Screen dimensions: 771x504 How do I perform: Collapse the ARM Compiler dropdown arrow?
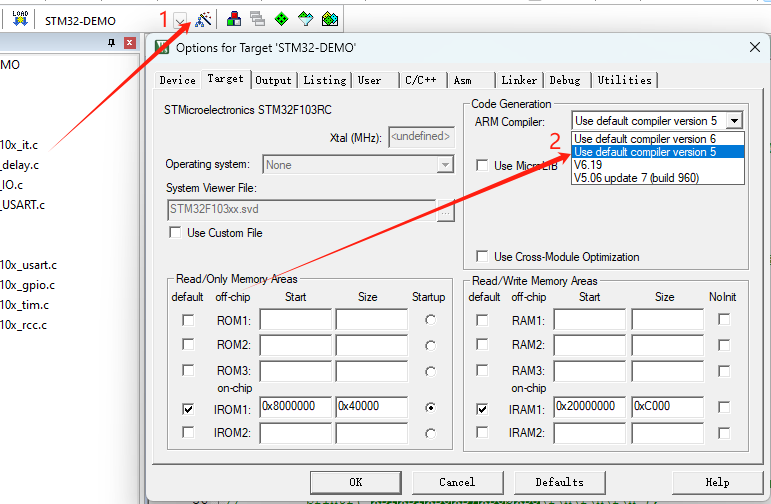[734, 121]
